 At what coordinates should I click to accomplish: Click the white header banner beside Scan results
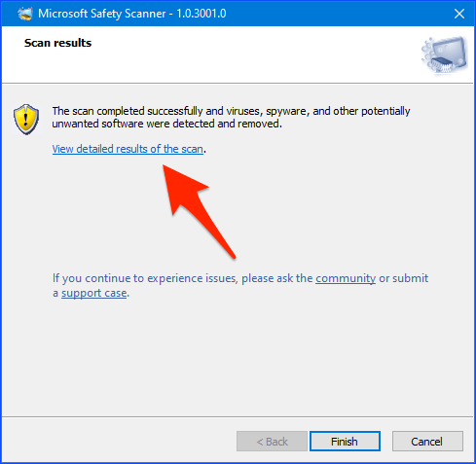(253, 54)
